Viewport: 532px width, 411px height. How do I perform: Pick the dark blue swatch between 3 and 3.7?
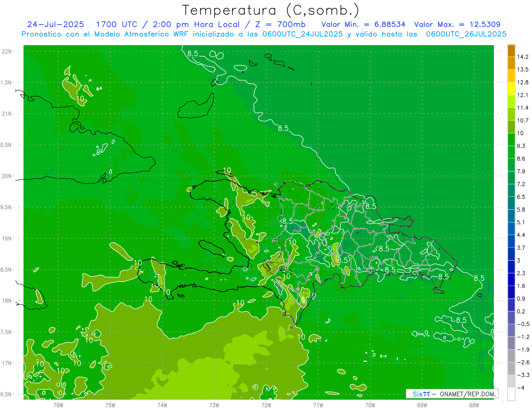[511, 254]
